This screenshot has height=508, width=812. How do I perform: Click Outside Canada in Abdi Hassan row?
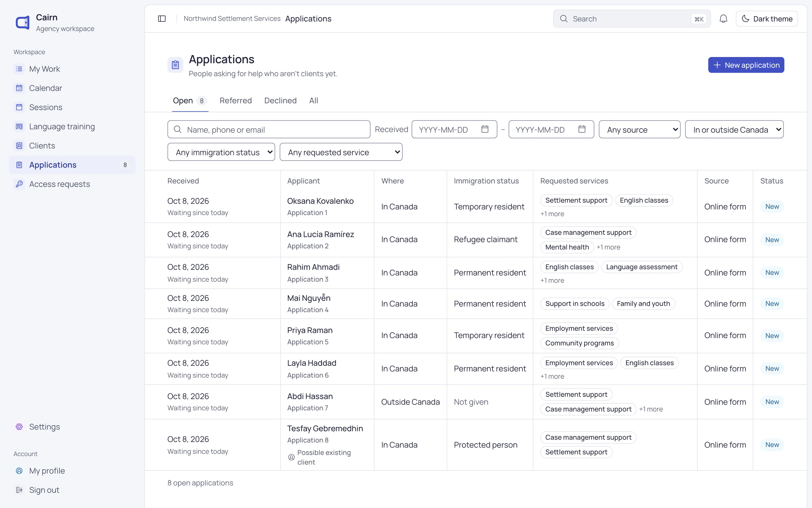click(410, 402)
